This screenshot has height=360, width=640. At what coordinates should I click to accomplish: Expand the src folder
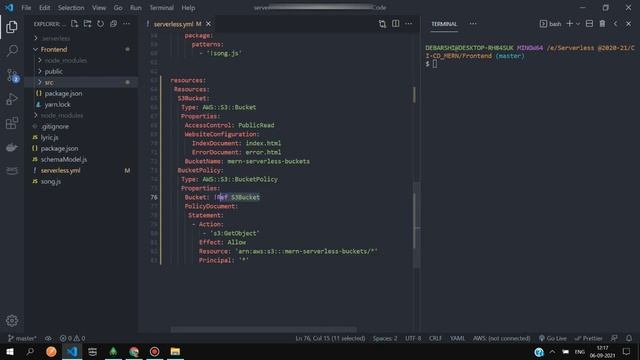pos(81,82)
